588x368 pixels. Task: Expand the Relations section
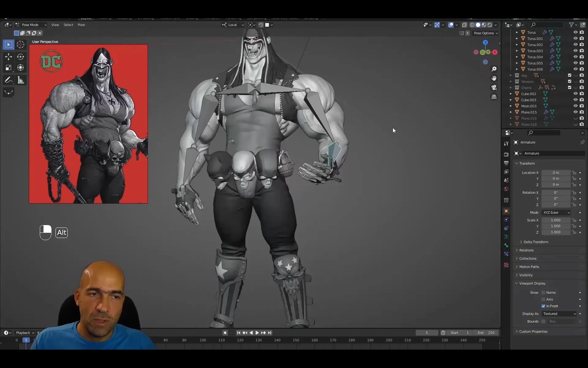pyautogui.click(x=527, y=250)
